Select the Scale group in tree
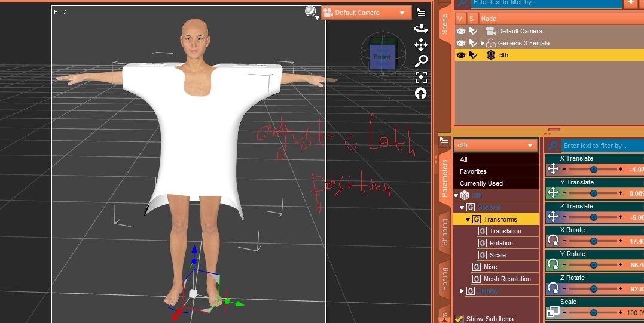This screenshot has width=644, height=323. tap(498, 255)
